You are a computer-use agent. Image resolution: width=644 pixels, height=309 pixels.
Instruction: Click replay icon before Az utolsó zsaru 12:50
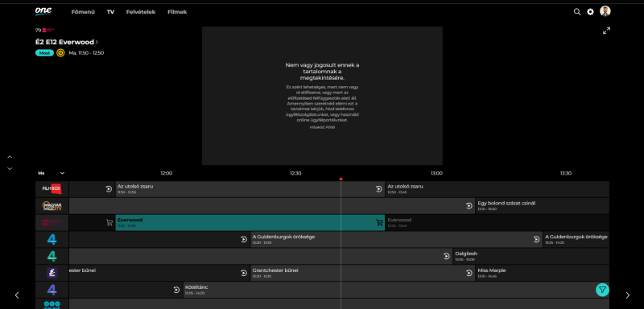pyautogui.click(x=378, y=189)
